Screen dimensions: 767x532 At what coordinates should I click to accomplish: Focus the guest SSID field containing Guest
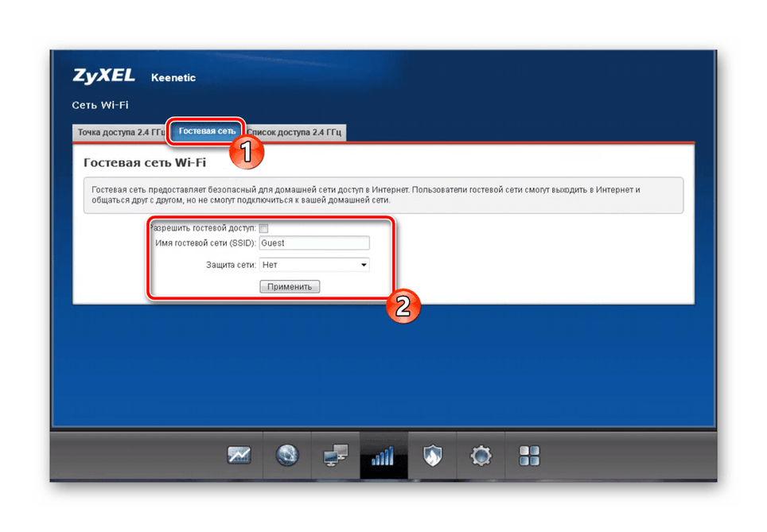pyautogui.click(x=314, y=243)
